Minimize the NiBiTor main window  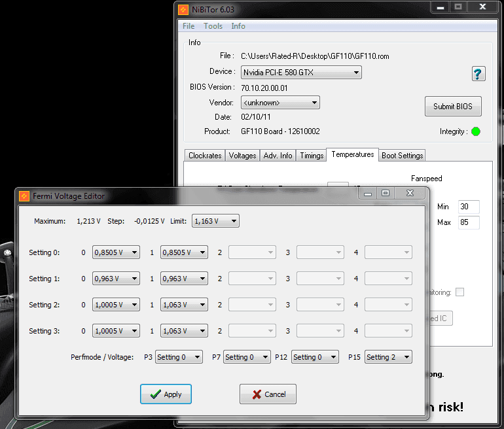click(441, 7)
